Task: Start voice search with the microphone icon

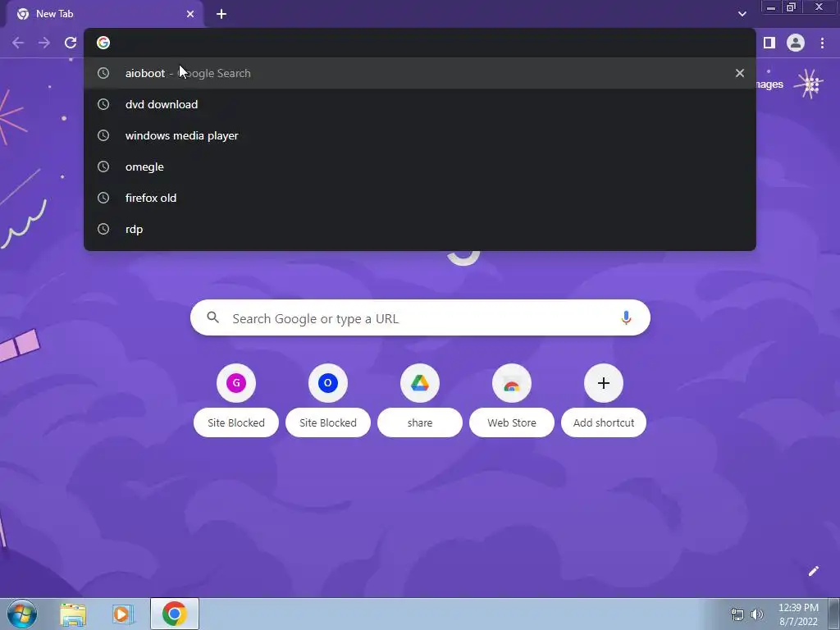Action: (x=626, y=318)
